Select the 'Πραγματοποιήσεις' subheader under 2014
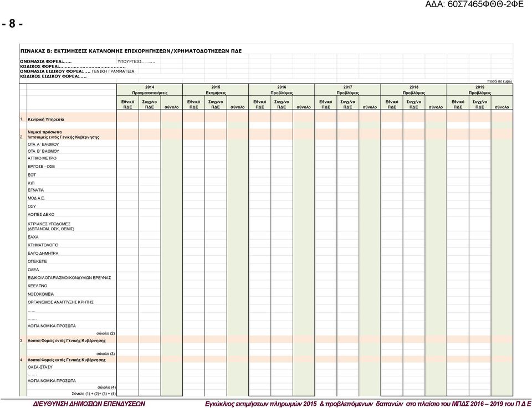Image resolution: width=532 pixels, height=408 pixels. click(x=150, y=93)
